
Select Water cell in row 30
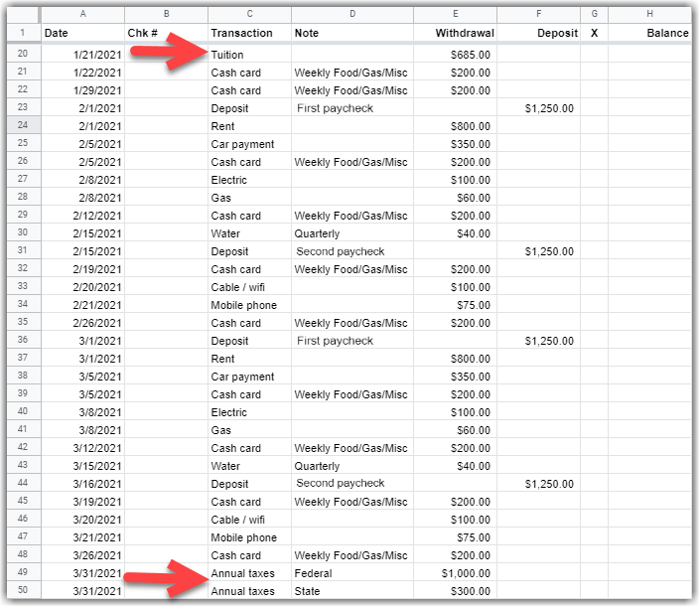[249, 233]
